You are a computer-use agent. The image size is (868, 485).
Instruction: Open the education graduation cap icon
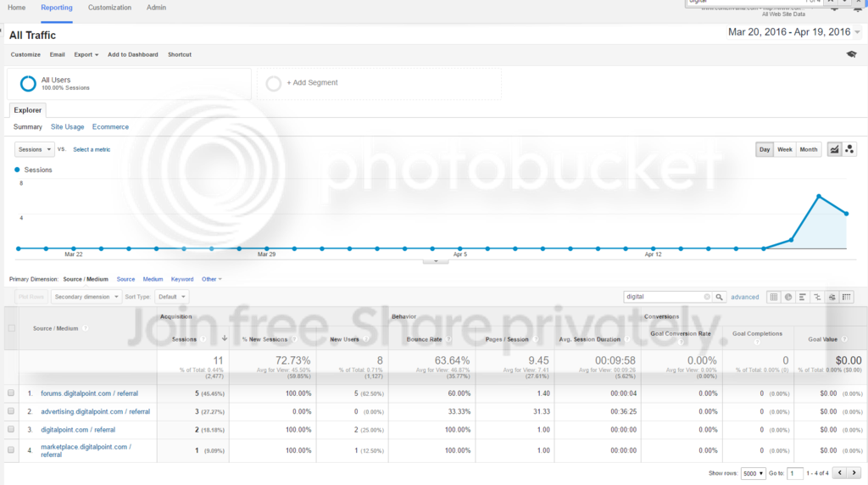[x=851, y=54]
